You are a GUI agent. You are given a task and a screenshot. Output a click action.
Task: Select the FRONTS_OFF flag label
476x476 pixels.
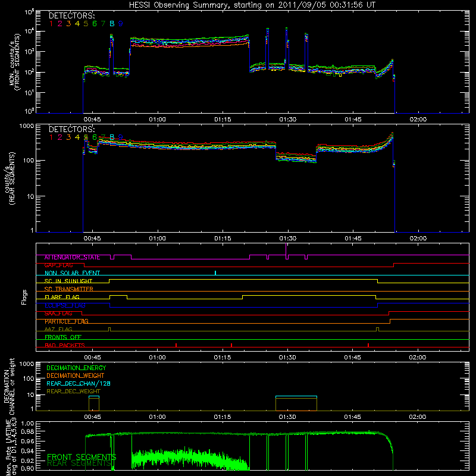63,337
